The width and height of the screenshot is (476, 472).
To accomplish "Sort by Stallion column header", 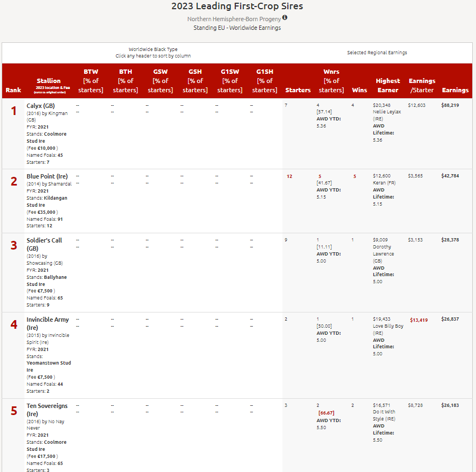I will pos(49,81).
